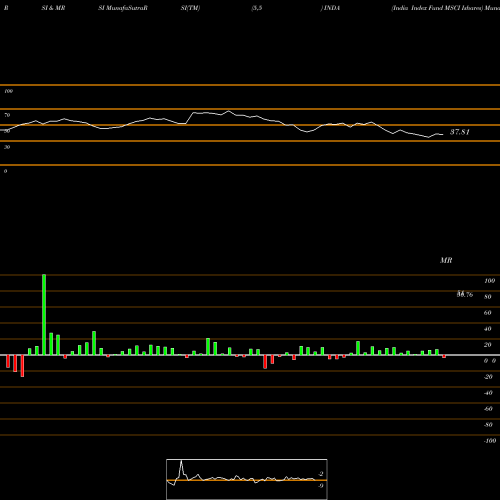Click the 'SI & MR' header text
The image size is (500, 500).
click(53, 8)
